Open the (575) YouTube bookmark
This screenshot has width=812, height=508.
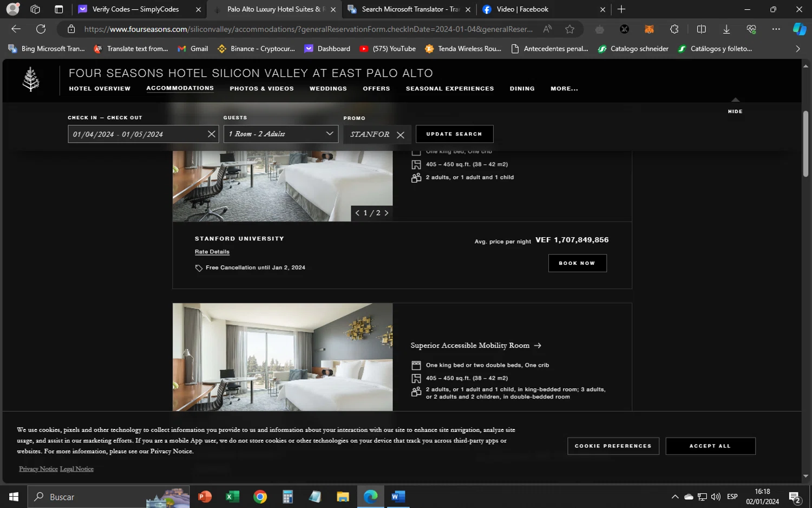click(388, 49)
